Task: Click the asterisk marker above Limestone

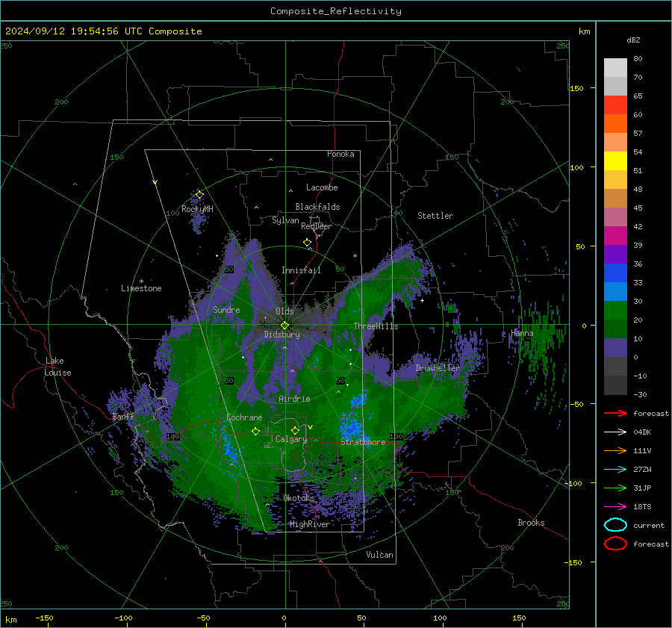Action: point(141,282)
